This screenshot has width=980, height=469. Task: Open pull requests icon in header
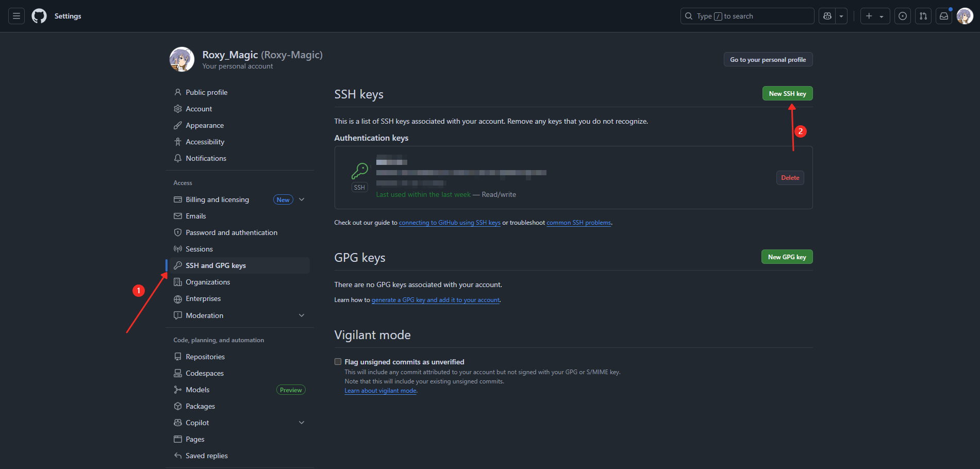point(923,16)
